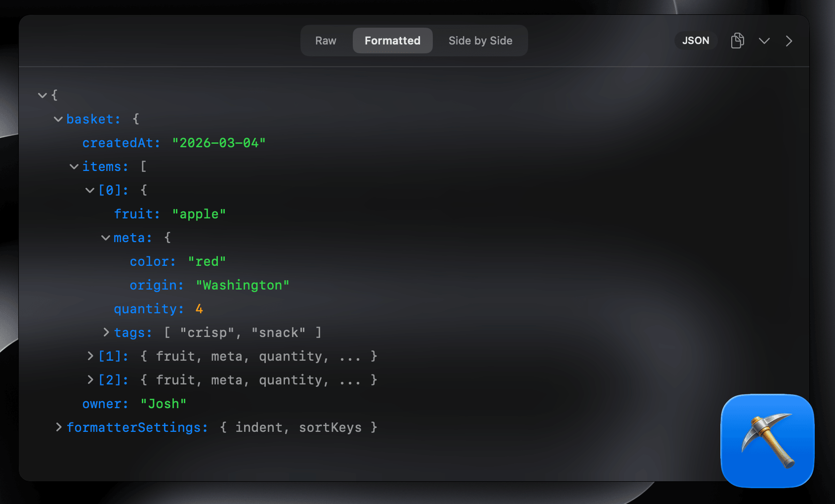This screenshot has width=835, height=504.
Task: Select the "apple" fruit value
Action: tap(199, 213)
